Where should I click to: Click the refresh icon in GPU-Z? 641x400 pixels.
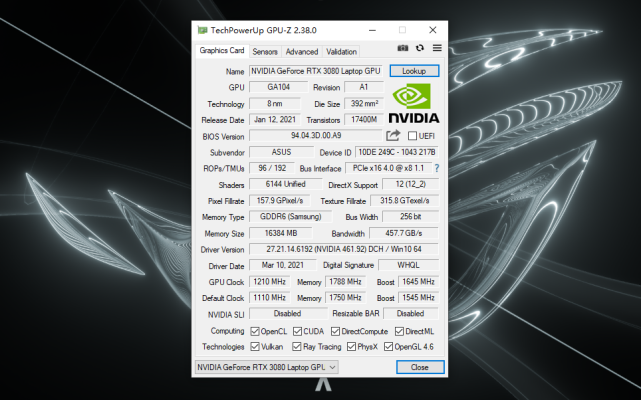point(420,48)
